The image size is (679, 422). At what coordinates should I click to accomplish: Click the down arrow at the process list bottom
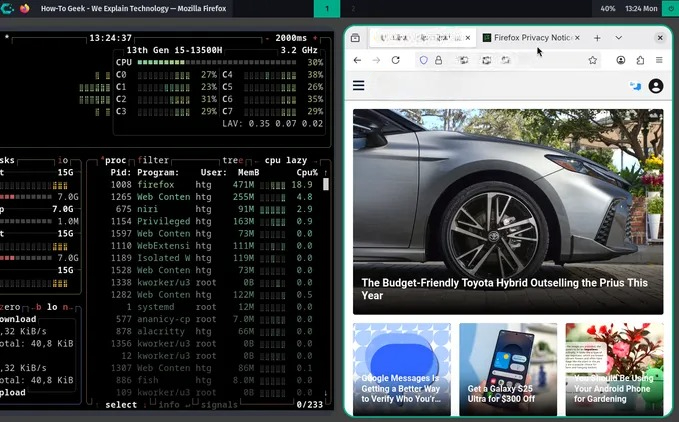[x=326, y=393]
